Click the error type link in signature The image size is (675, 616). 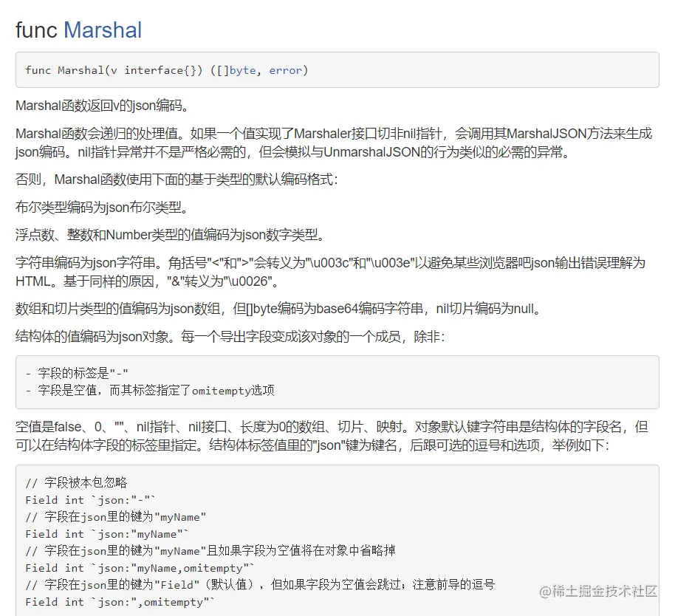coord(285,70)
